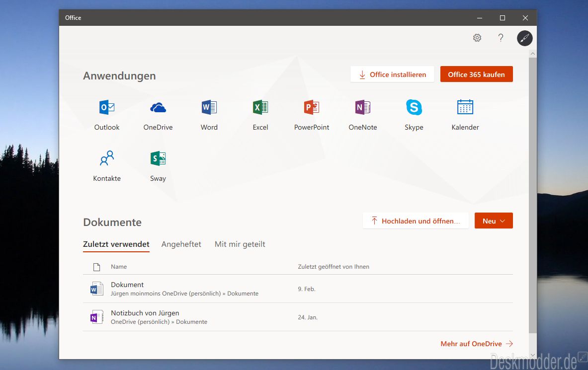Image resolution: width=588 pixels, height=370 pixels.
Task: Click the scrollbar up arrow
Action: [532, 54]
